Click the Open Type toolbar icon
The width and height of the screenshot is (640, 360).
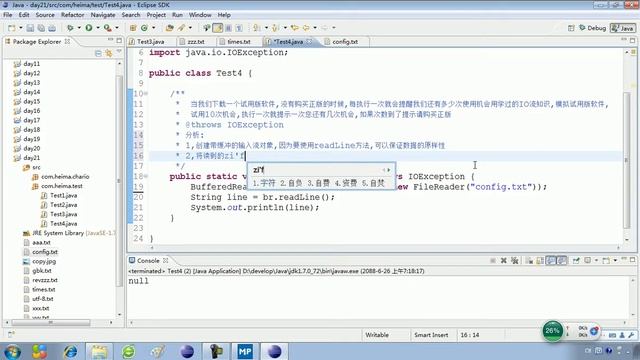(x=169, y=28)
